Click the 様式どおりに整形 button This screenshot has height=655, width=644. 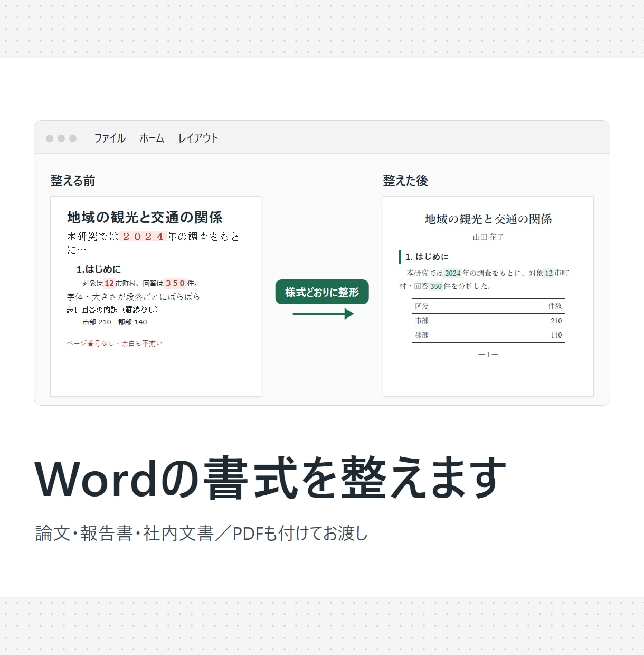coord(322,292)
